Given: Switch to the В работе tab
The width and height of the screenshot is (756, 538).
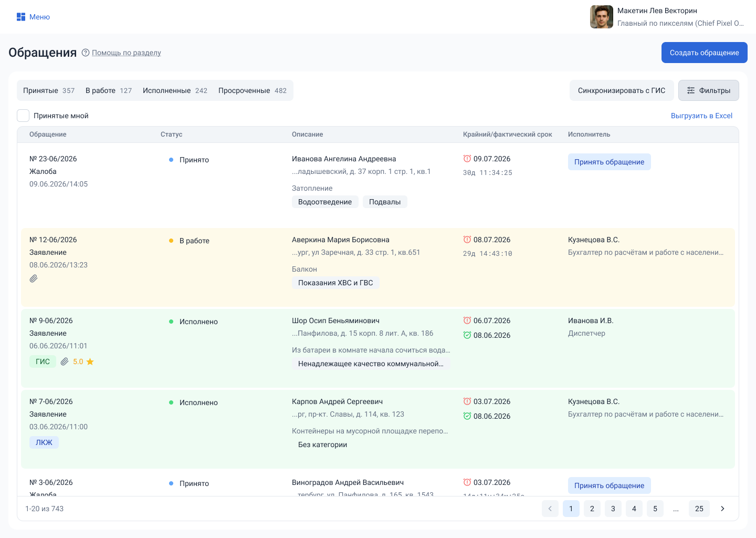Looking at the screenshot, I should [109, 90].
